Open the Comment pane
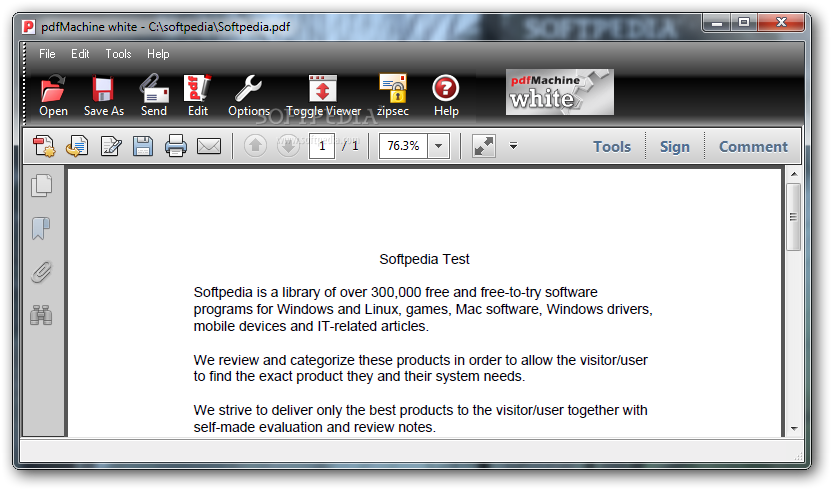 click(753, 147)
